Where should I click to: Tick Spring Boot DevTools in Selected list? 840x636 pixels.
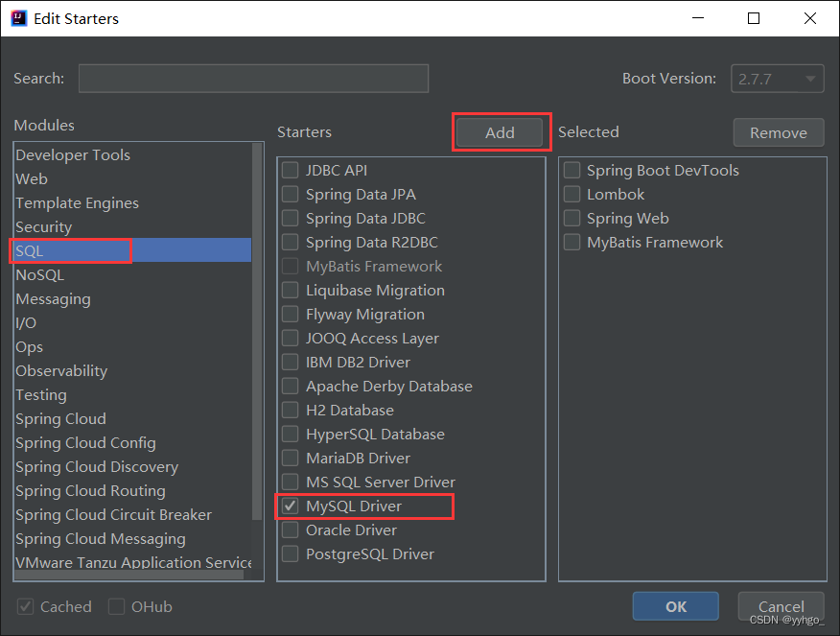pos(572,171)
